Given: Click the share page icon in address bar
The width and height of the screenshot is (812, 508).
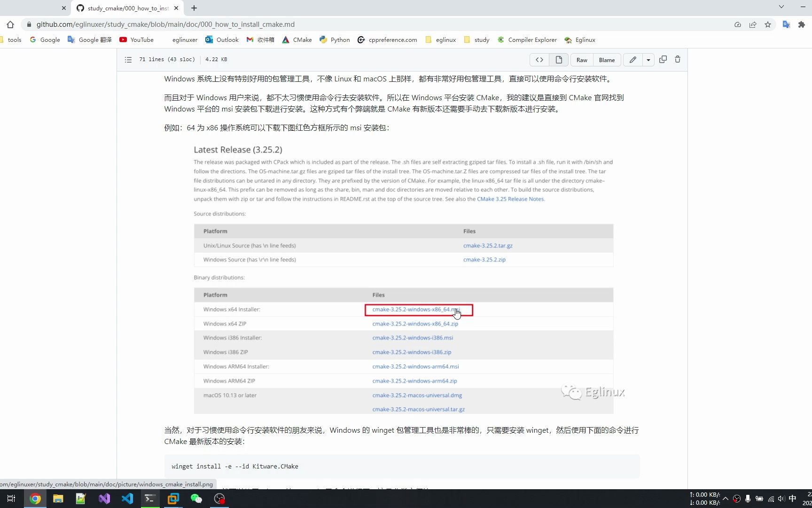Looking at the screenshot, I should point(753,24).
